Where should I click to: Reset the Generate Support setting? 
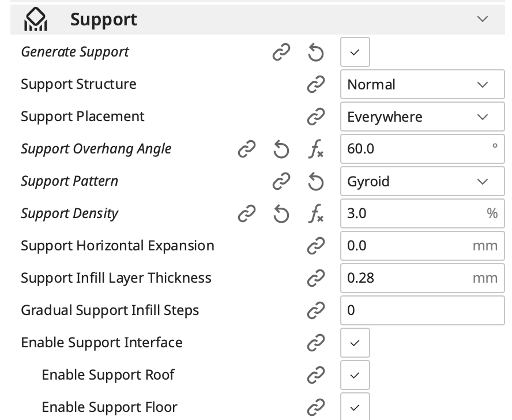(315, 52)
